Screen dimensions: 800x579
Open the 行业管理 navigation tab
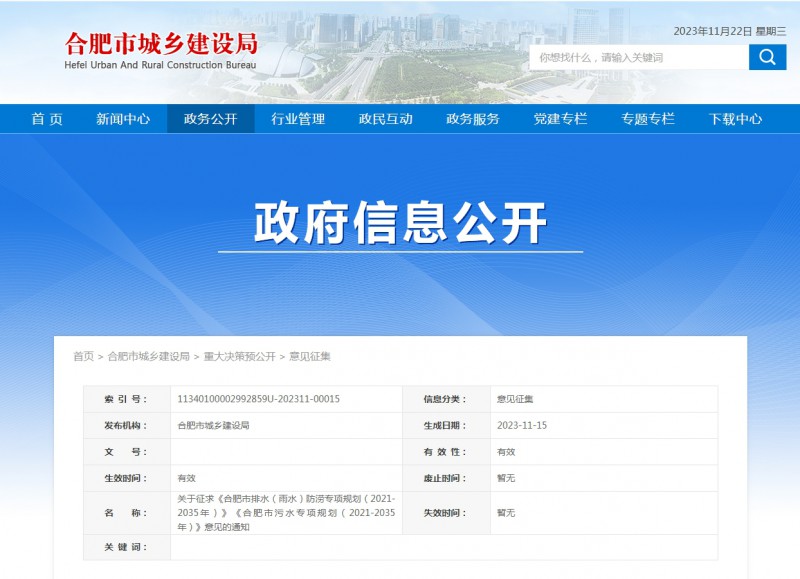pyautogui.click(x=298, y=119)
